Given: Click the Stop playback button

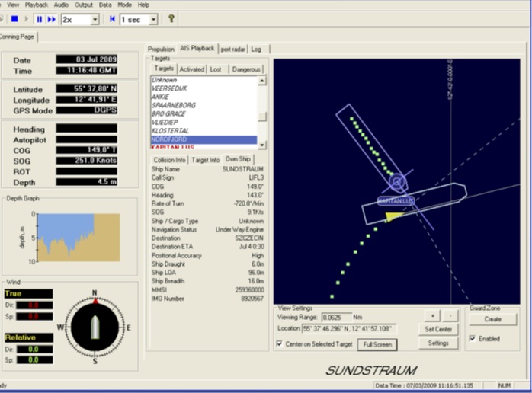Looking at the screenshot, I should [14, 19].
